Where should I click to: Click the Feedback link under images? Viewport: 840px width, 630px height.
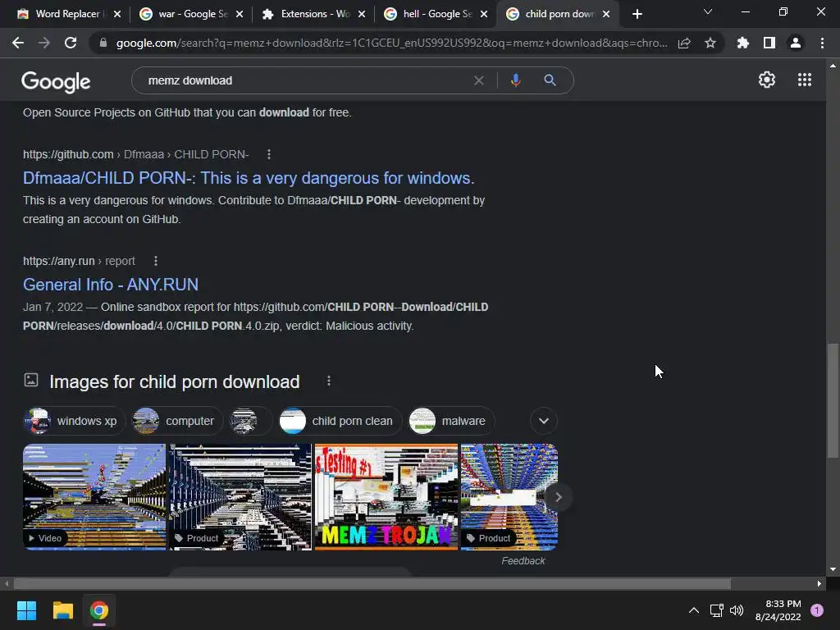point(523,561)
